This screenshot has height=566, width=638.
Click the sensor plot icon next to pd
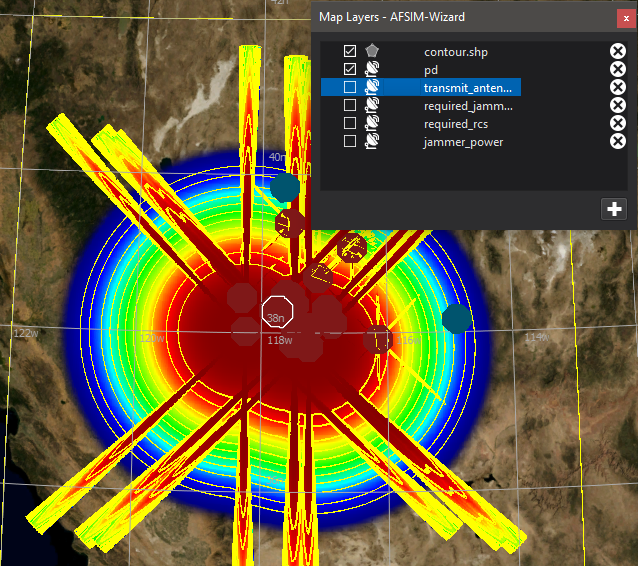[372, 69]
